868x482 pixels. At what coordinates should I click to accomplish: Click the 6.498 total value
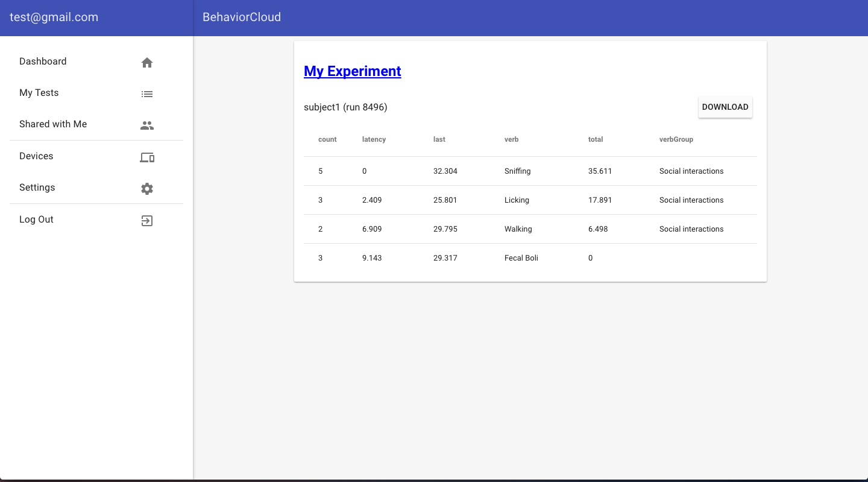coord(598,229)
